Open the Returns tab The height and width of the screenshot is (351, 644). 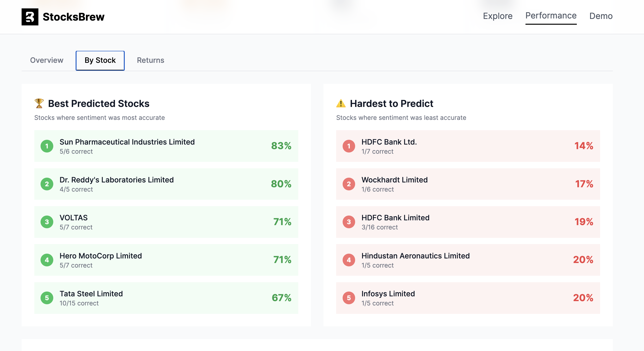150,60
